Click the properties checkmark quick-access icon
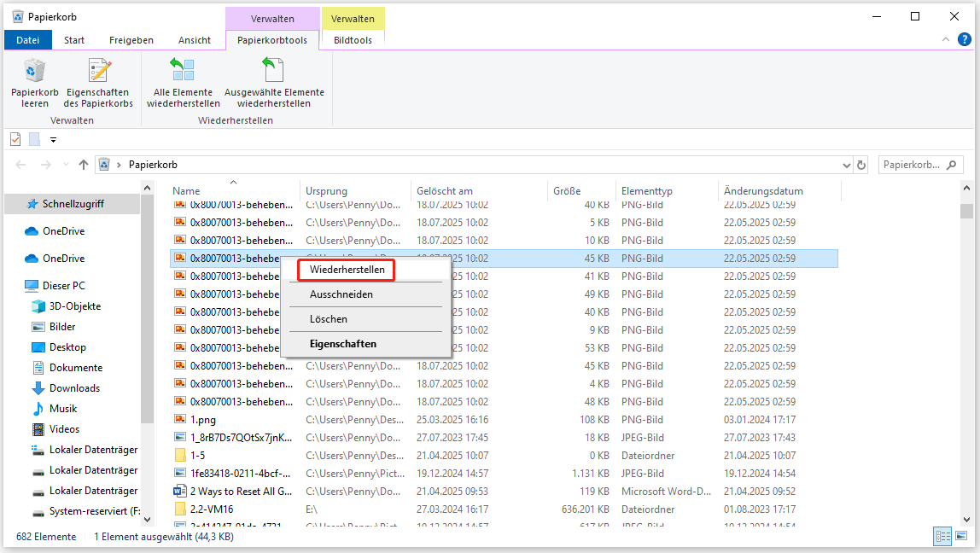Viewport: 980px width, 553px height. 15,139
